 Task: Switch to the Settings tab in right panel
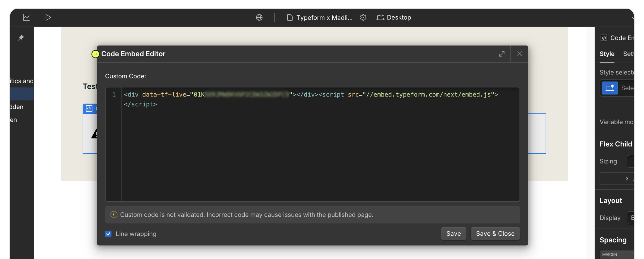pos(628,54)
